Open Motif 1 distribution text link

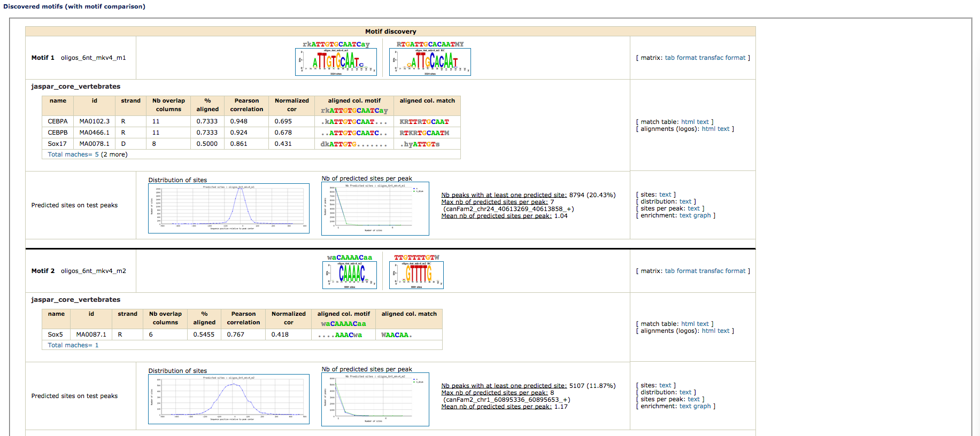pyautogui.click(x=685, y=201)
